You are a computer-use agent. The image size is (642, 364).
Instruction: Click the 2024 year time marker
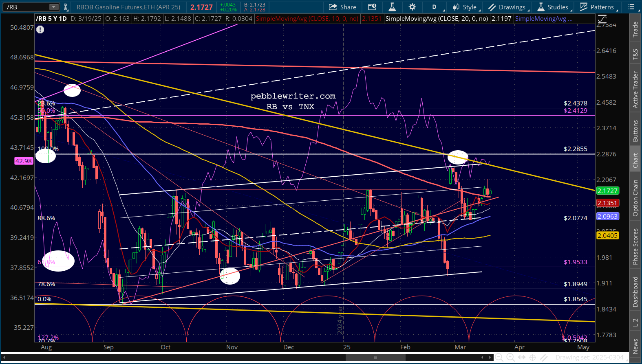340,320
